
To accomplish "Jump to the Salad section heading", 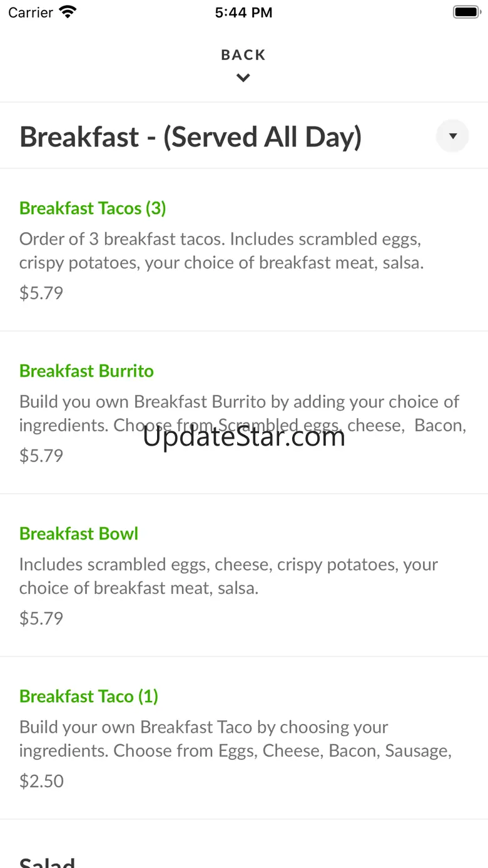I will (x=48, y=862).
